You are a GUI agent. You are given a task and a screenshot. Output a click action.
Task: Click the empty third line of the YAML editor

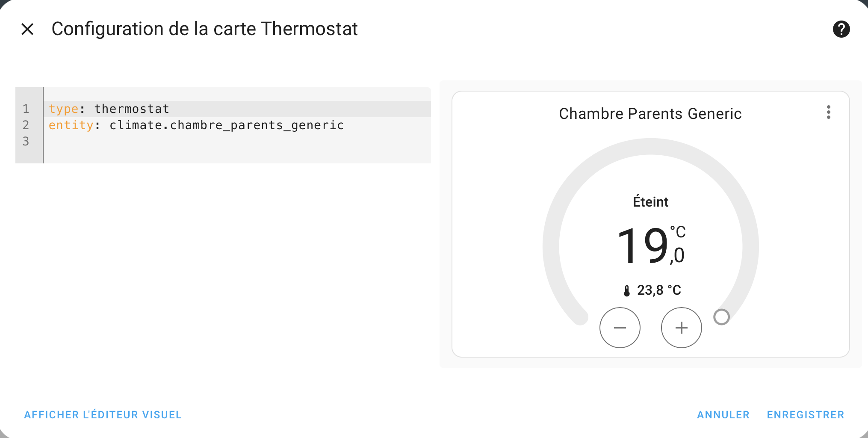pyautogui.click(x=214, y=142)
